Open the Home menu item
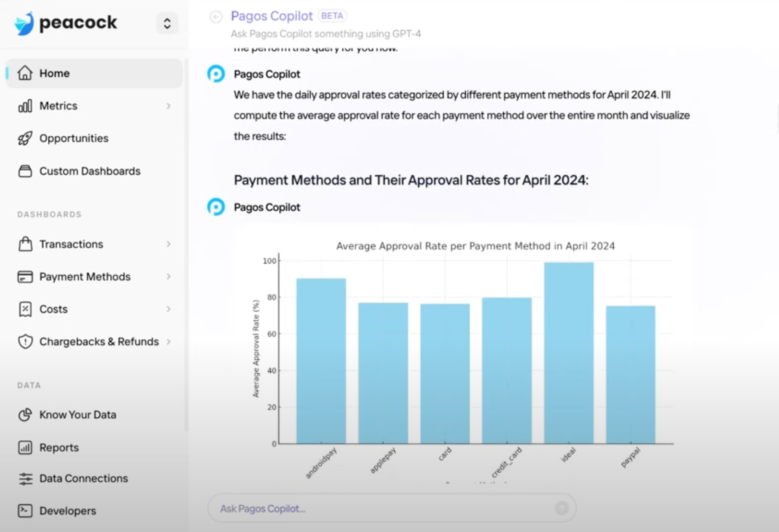This screenshot has width=779, height=532. click(94, 73)
